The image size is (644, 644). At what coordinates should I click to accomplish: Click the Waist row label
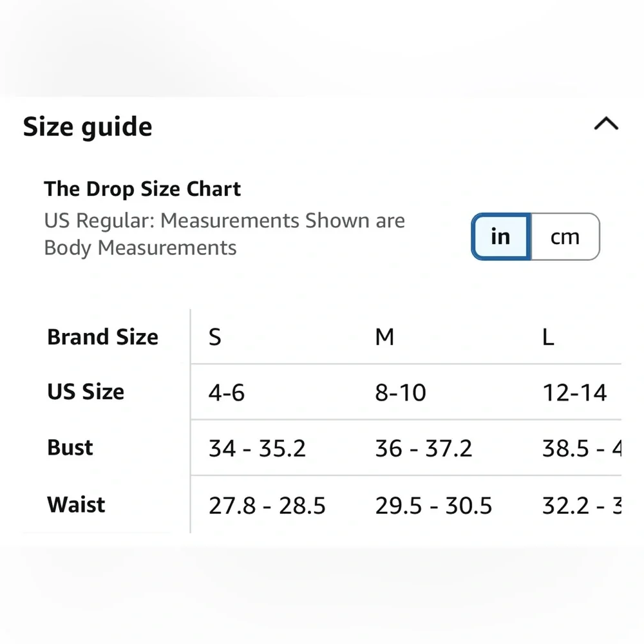pos(76,504)
